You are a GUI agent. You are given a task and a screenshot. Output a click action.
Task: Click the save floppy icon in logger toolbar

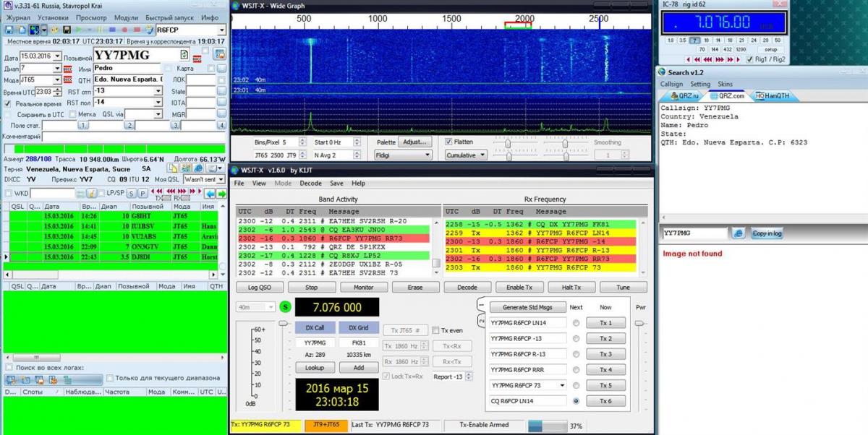[x=9, y=30]
